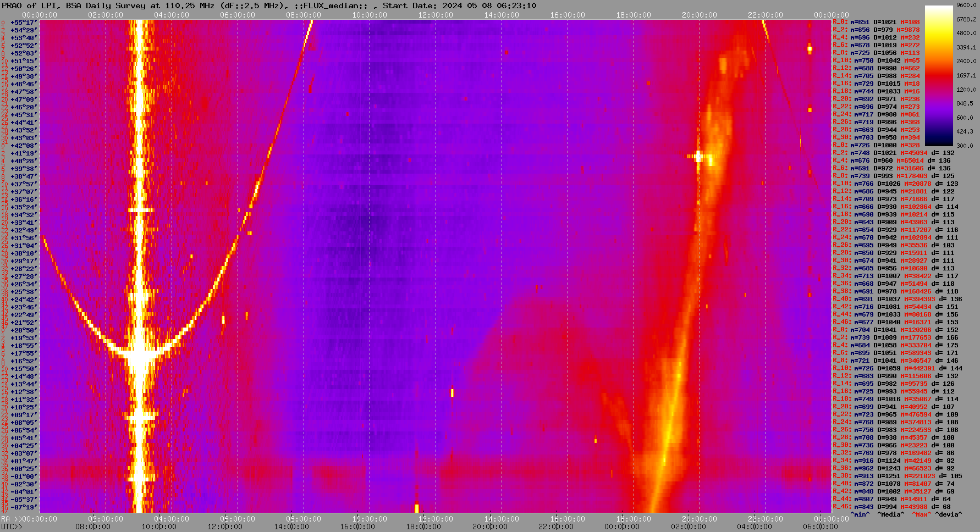Click the declination label +00°25'
Viewport: 980px width, 532px height.
click(23, 469)
